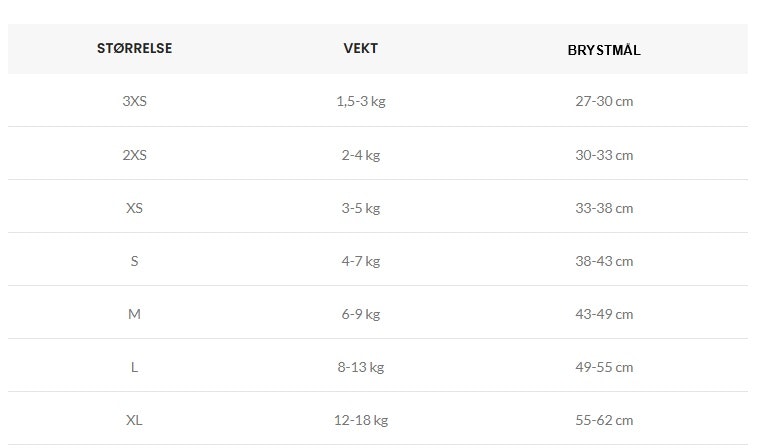
Task: Click the VEKT column header
Action: (x=361, y=48)
